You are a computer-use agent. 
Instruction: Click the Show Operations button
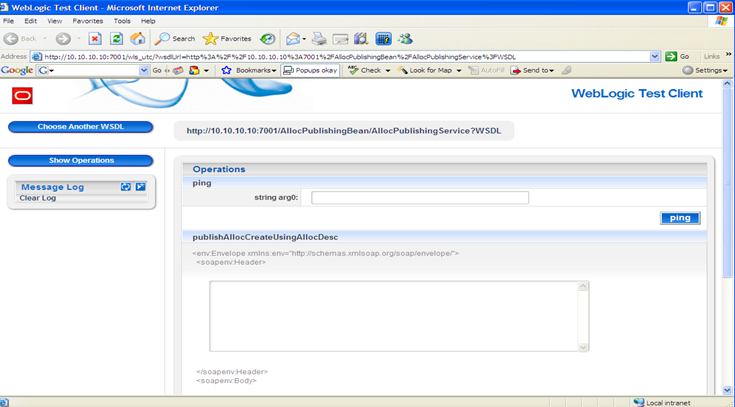point(81,160)
